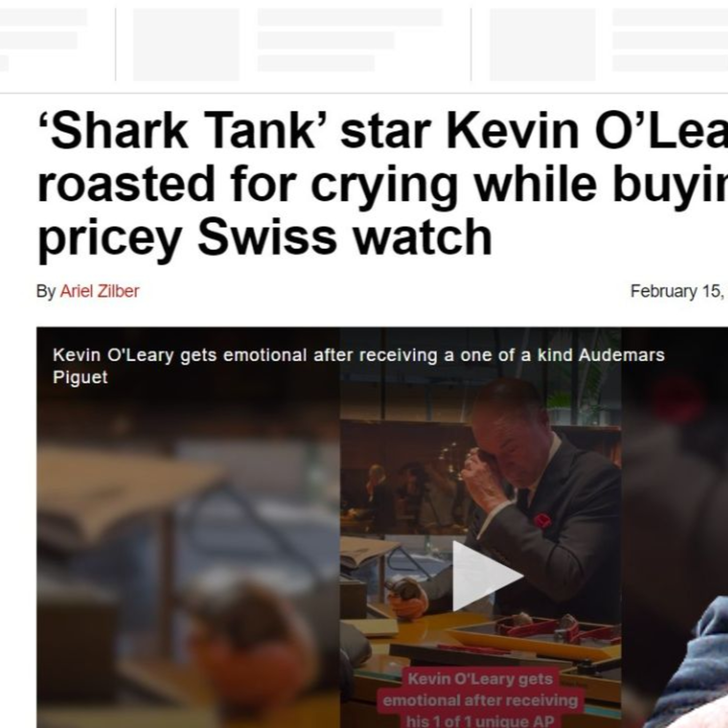This screenshot has height=728, width=728.
Task: Click the red caption overlay inside video
Action: 480,701
